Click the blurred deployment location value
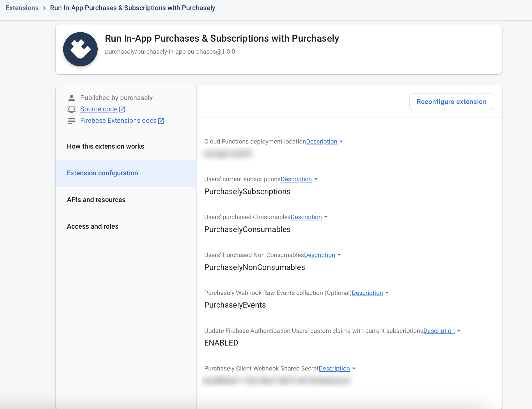Viewport: 532px width, 409px height. click(228, 154)
